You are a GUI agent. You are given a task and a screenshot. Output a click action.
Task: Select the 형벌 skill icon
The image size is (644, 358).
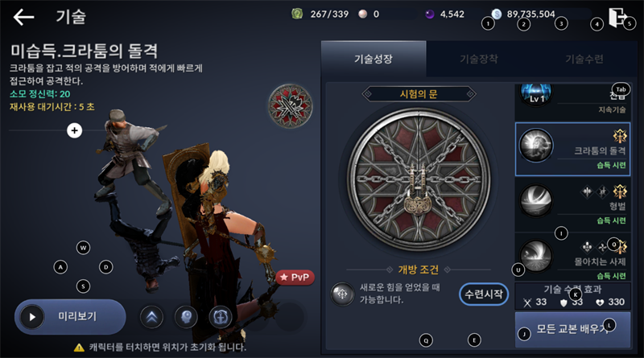click(x=536, y=201)
